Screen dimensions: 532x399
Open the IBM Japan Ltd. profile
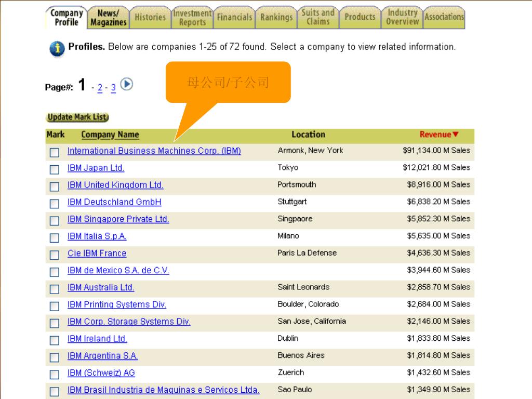[x=96, y=168]
